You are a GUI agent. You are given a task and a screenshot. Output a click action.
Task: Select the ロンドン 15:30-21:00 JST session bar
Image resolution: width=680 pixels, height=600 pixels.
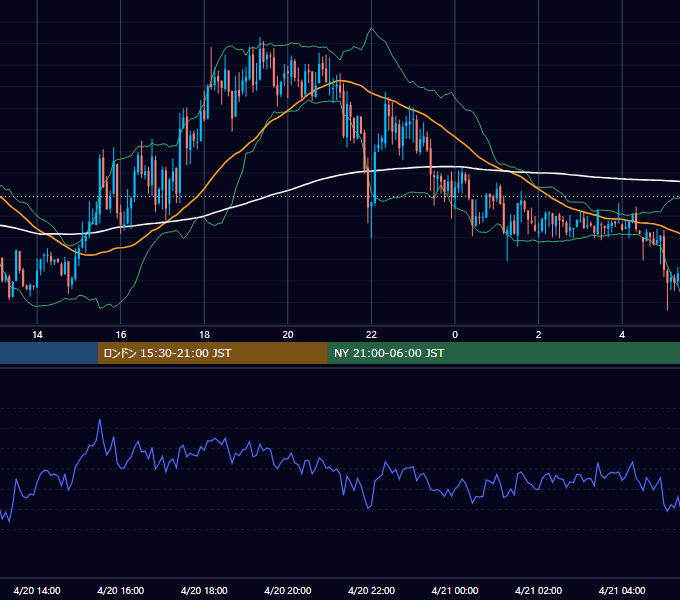(212, 353)
